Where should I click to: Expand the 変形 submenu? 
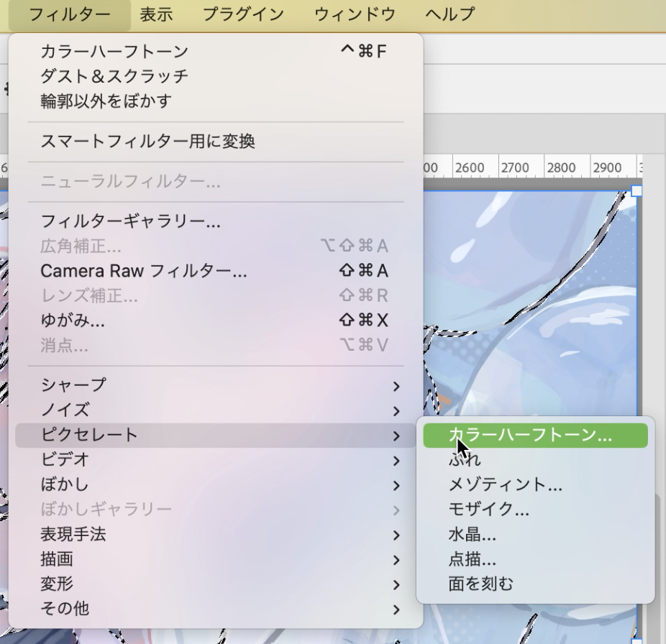pos(216,584)
